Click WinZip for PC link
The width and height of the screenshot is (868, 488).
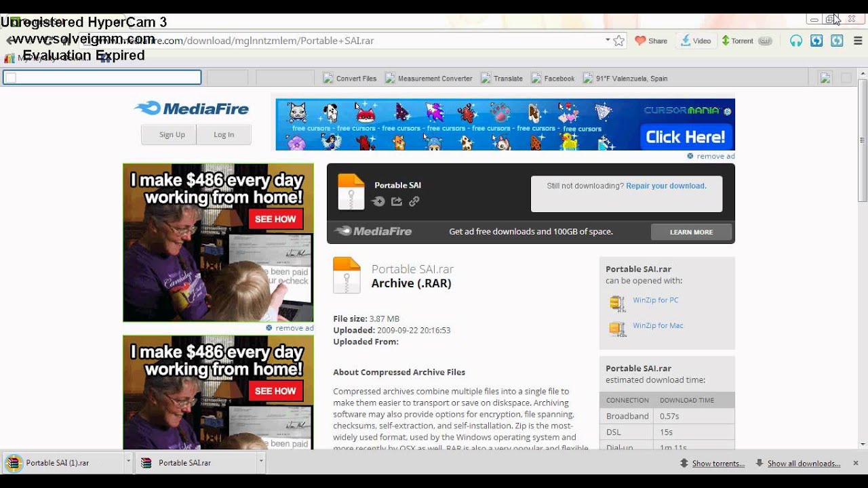point(655,300)
